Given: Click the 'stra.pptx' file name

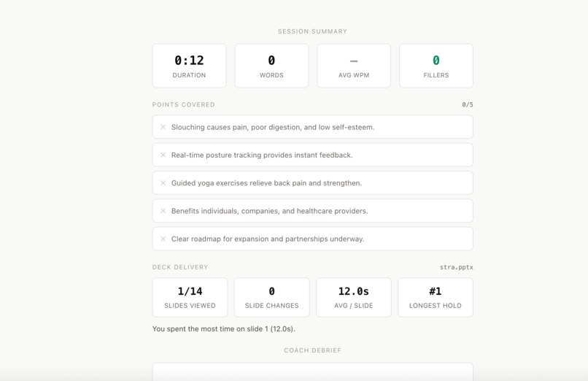Looking at the screenshot, I should [457, 267].
